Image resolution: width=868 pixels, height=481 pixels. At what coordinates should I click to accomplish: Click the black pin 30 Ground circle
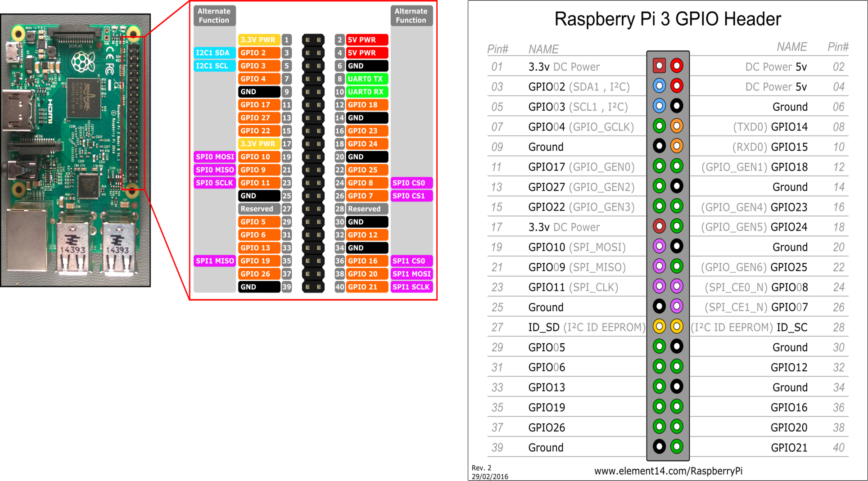coord(676,346)
